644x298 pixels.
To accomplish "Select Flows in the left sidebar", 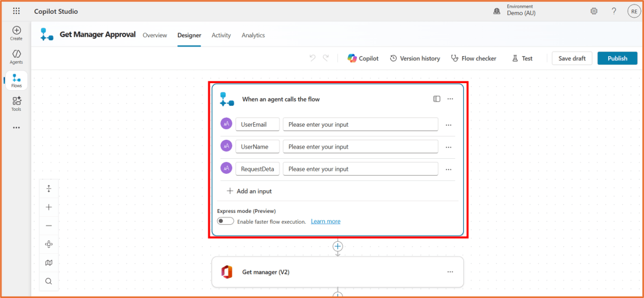I will tap(16, 81).
